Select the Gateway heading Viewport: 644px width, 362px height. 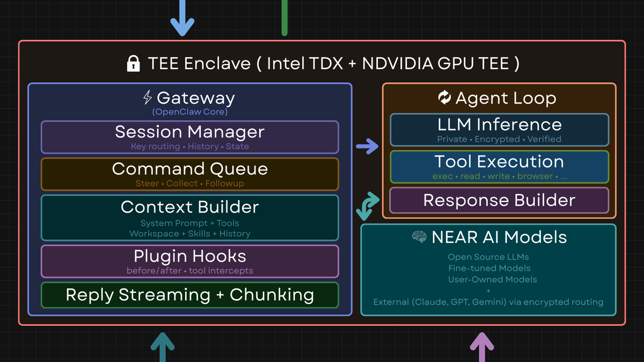(x=196, y=98)
